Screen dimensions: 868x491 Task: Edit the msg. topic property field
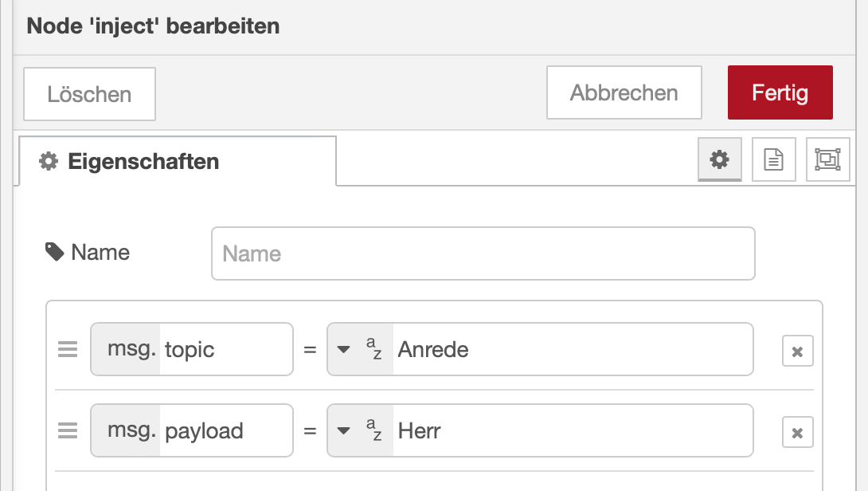point(225,349)
